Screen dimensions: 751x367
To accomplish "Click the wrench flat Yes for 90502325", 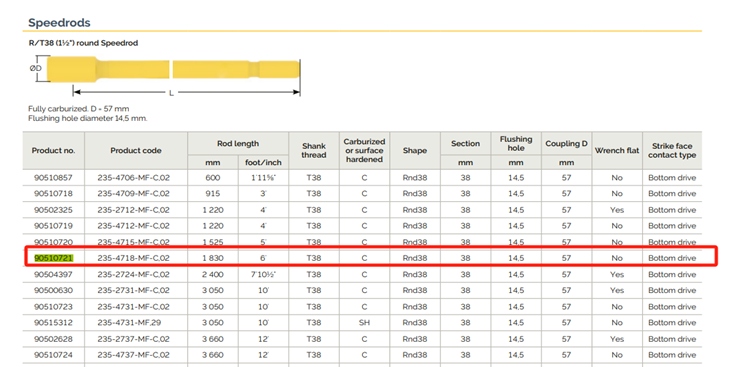I will click(617, 210).
